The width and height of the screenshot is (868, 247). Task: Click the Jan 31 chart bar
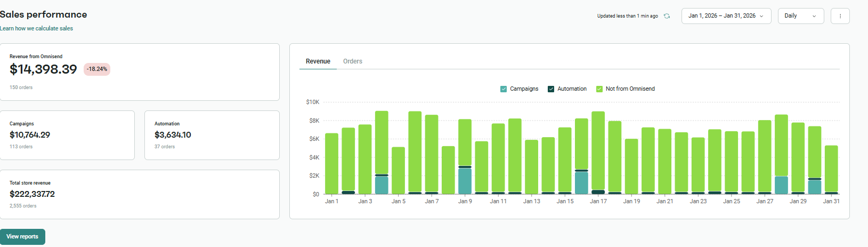point(831,170)
